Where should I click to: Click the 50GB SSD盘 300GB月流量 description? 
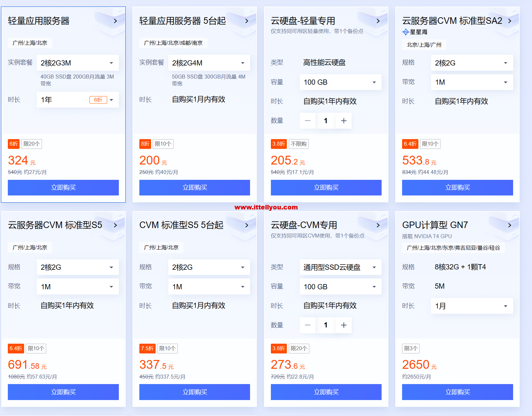pos(209,80)
